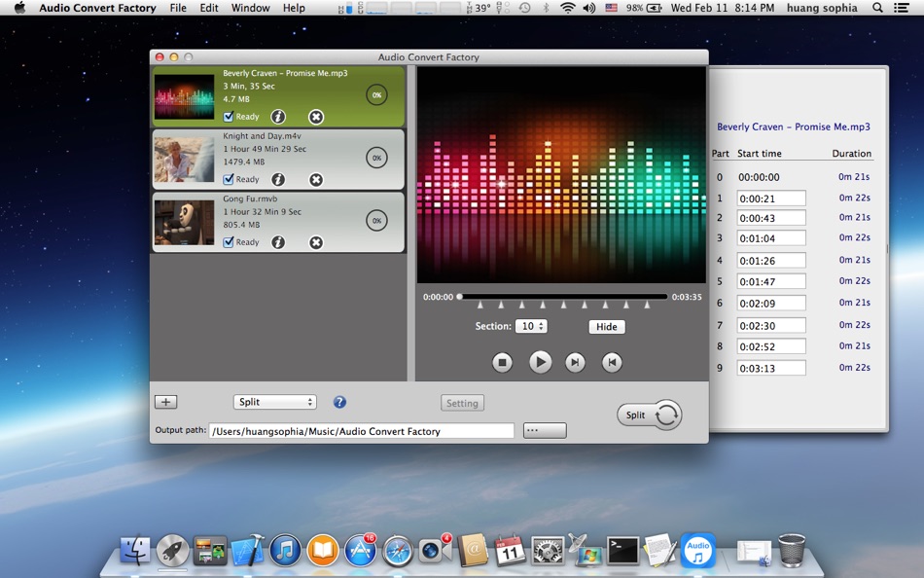
Task: Open info for Gong Fu.rmvb
Action: 278,242
